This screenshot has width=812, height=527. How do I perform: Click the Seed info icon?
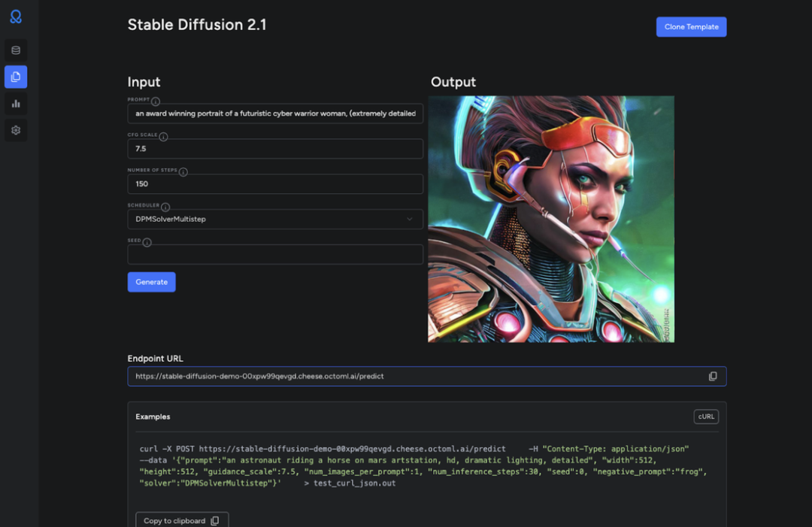pyautogui.click(x=147, y=242)
